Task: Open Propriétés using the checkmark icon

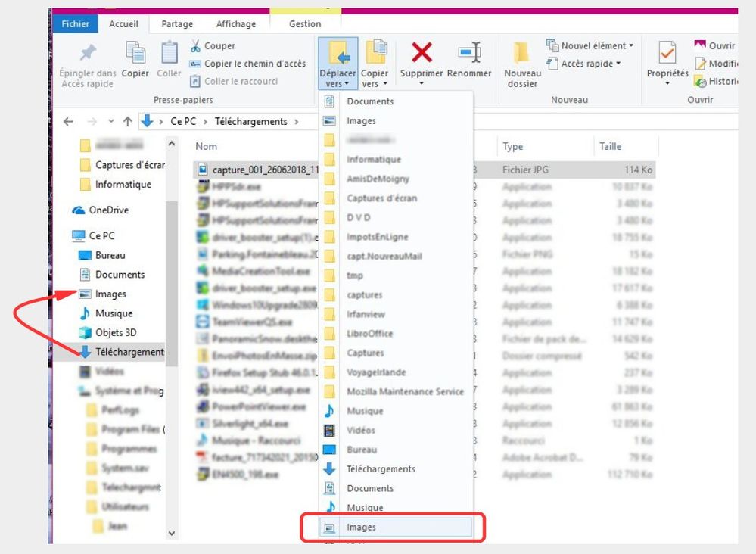Action: (667, 54)
